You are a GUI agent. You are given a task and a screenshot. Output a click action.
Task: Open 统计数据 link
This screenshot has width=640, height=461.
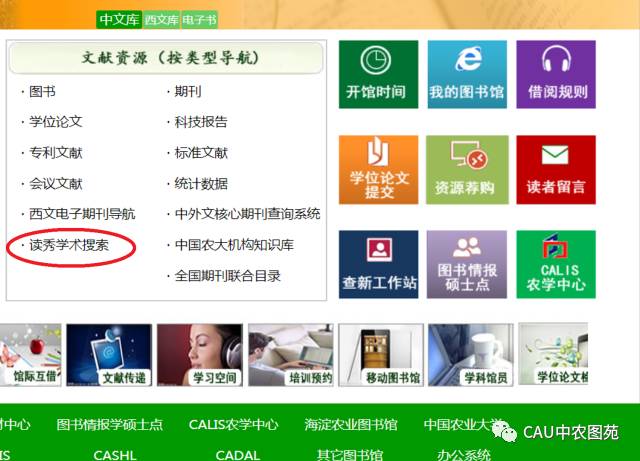pyautogui.click(x=201, y=184)
